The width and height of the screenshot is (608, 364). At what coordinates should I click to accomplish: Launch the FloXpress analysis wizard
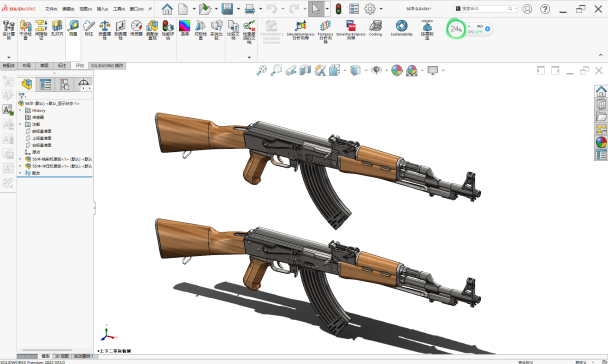coord(325,31)
